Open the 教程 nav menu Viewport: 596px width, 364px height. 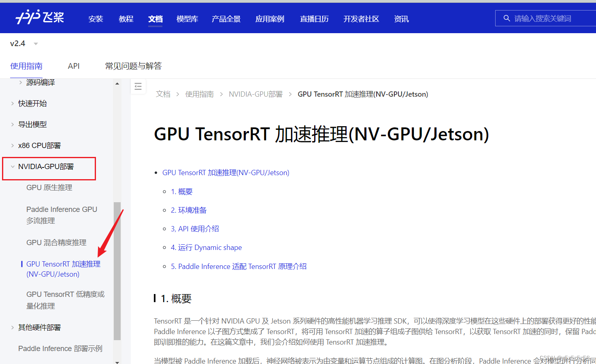coord(126,19)
